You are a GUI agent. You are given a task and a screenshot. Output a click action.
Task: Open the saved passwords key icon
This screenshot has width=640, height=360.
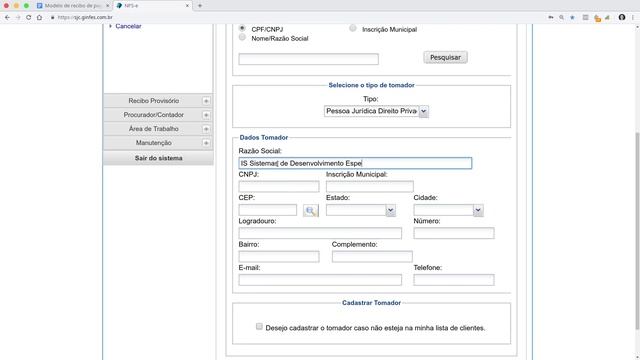[x=551, y=18]
